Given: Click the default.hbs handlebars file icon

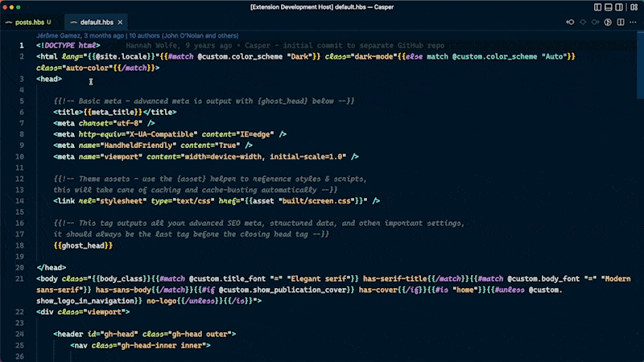Looking at the screenshot, I should click(73, 23).
